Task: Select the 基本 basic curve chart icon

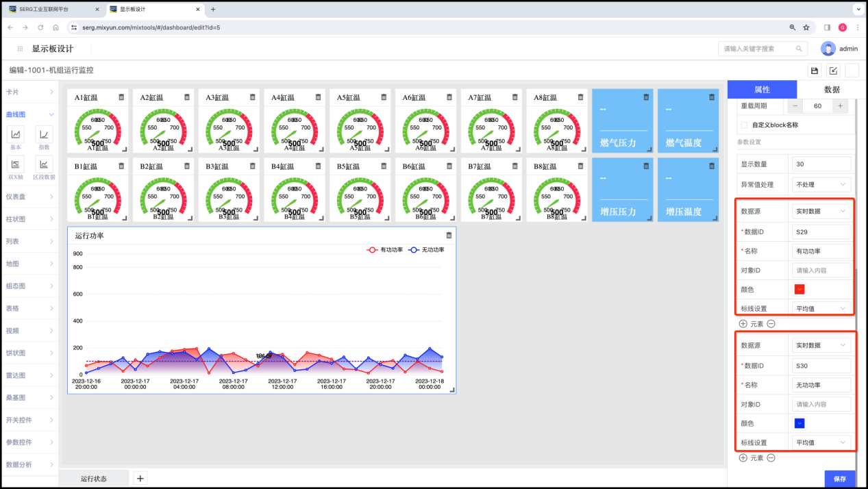Action: [x=15, y=135]
